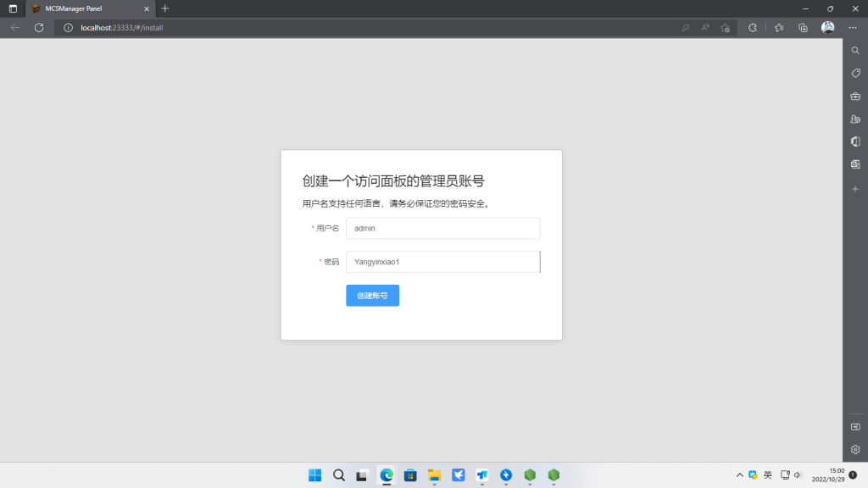Open the Collections icon

804,28
